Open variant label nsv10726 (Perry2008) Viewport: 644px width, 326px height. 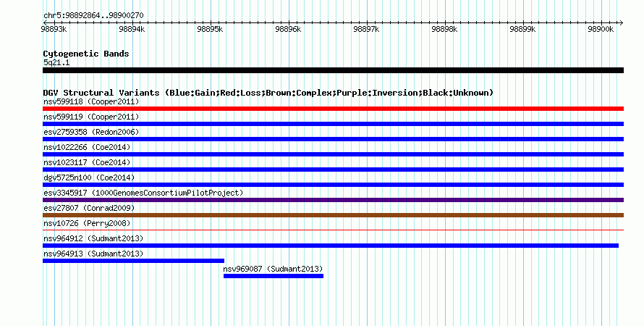point(87,223)
